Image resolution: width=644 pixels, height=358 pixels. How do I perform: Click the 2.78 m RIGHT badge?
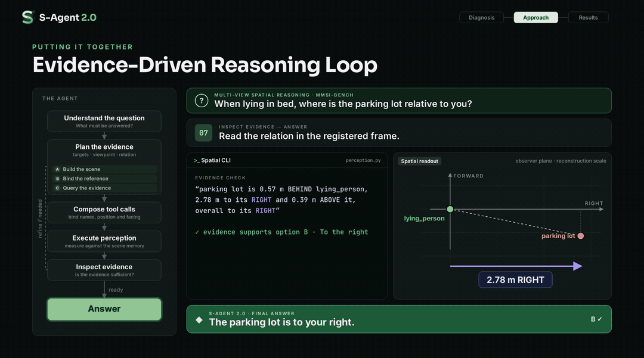[x=515, y=280]
